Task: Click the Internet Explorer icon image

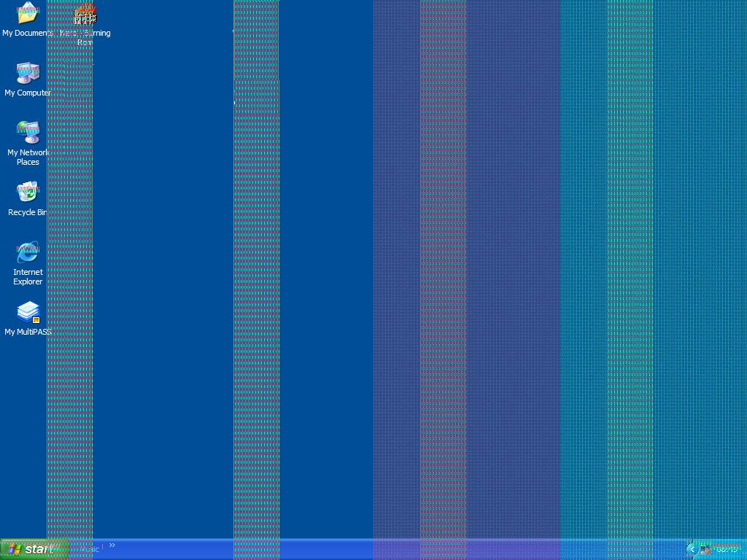Action: [28, 252]
